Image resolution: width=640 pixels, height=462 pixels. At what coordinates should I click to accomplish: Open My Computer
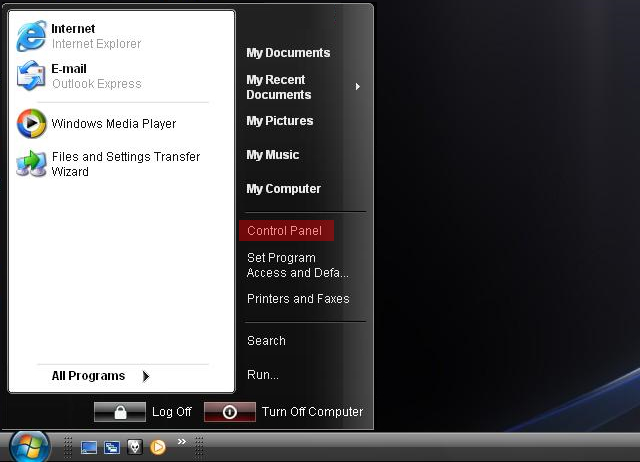pyautogui.click(x=283, y=189)
